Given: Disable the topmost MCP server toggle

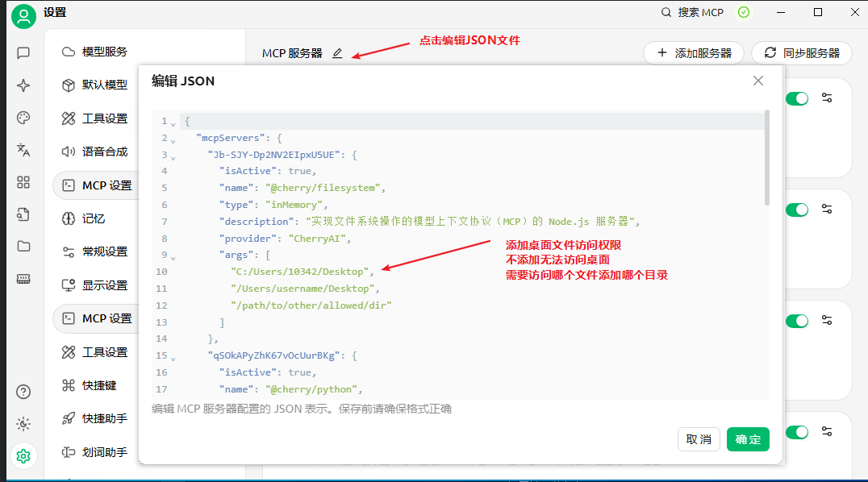Looking at the screenshot, I should tap(796, 98).
